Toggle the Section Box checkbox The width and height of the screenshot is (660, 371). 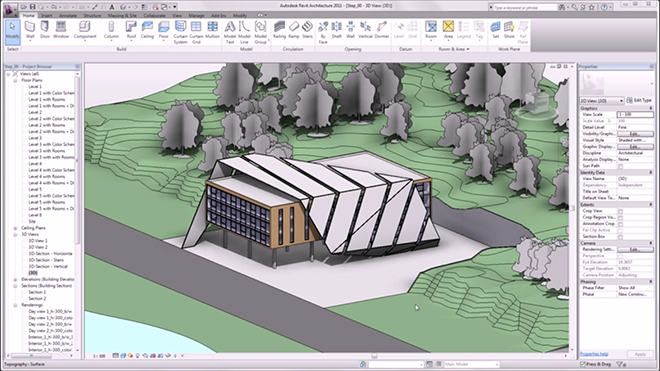click(x=620, y=237)
